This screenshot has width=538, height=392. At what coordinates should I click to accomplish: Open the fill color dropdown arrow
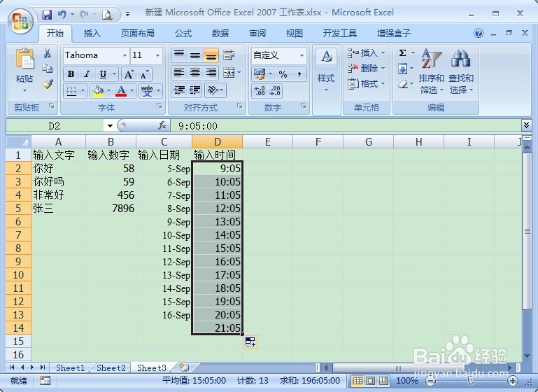[x=108, y=91]
